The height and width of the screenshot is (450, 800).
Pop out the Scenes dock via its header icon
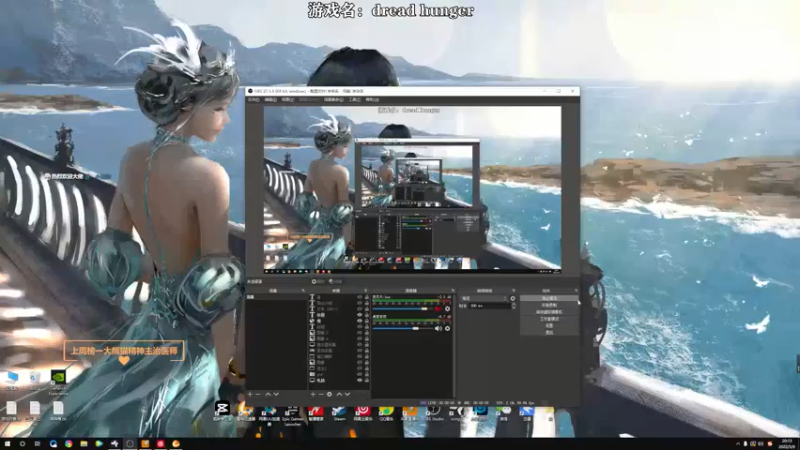point(303,291)
